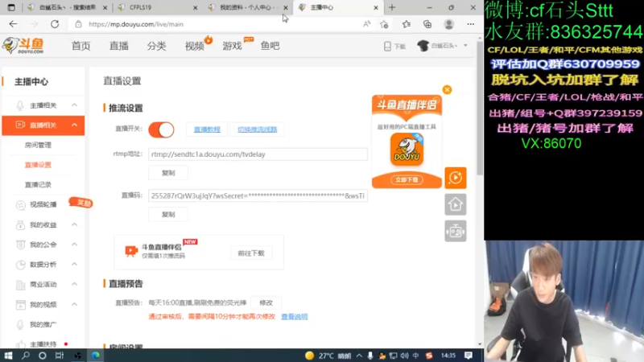Open the 直播教程 link
Viewport: 644px width, 362px height.
[x=207, y=130]
